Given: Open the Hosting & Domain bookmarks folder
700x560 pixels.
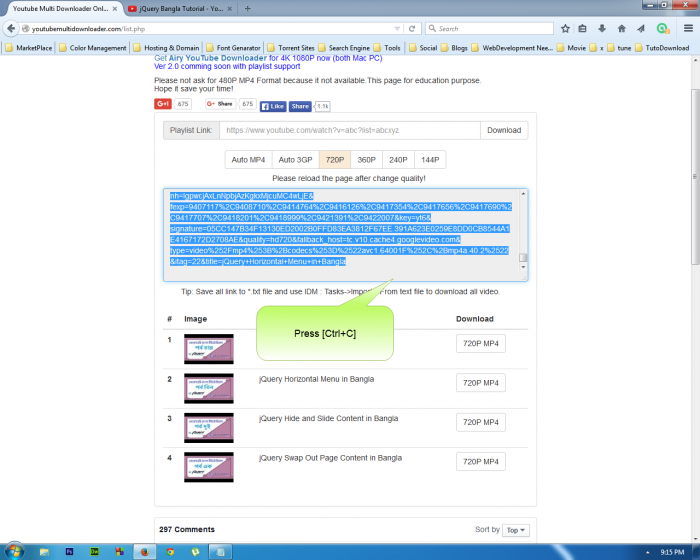Looking at the screenshot, I should point(167,48).
